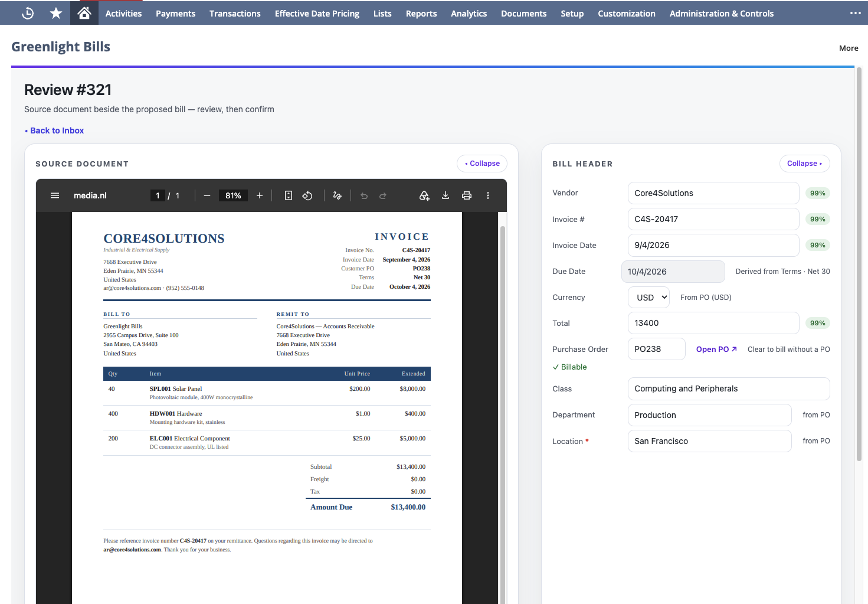Viewport: 868px width, 604px height.
Task: Zoom in the PDF document
Action: [x=260, y=195]
